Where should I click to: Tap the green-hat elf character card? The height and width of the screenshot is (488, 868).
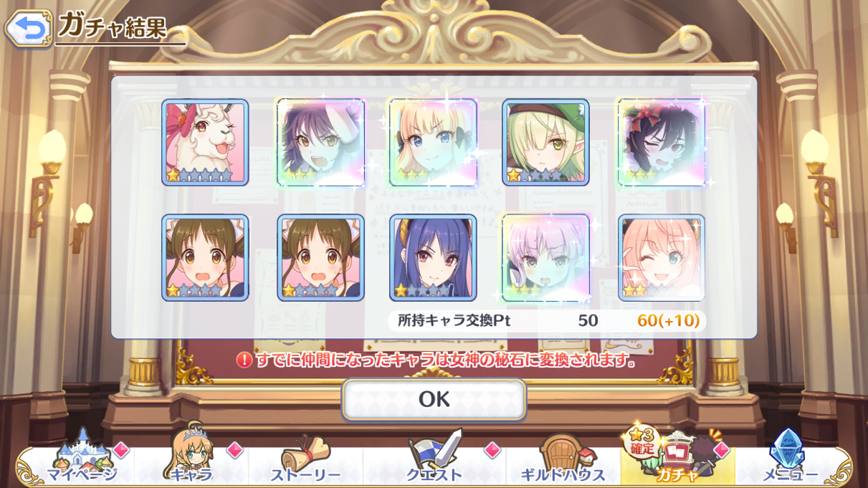click(x=545, y=143)
